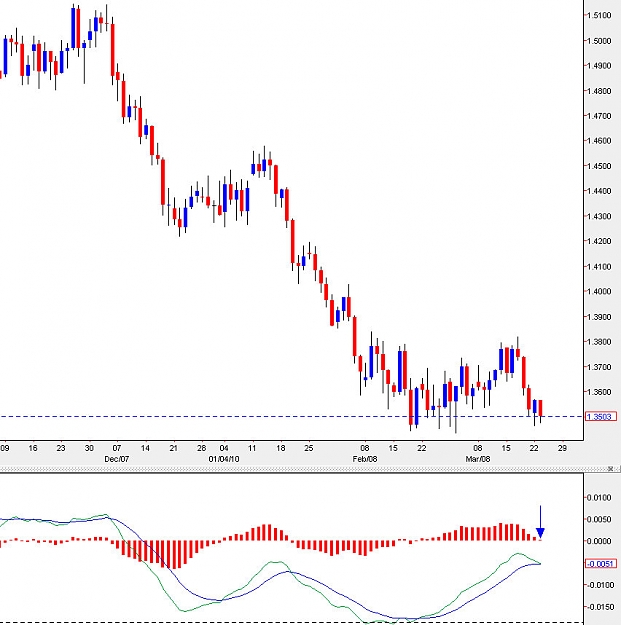
Task: Click the 1.3503 current price tag
Action: pyautogui.click(x=601, y=417)
